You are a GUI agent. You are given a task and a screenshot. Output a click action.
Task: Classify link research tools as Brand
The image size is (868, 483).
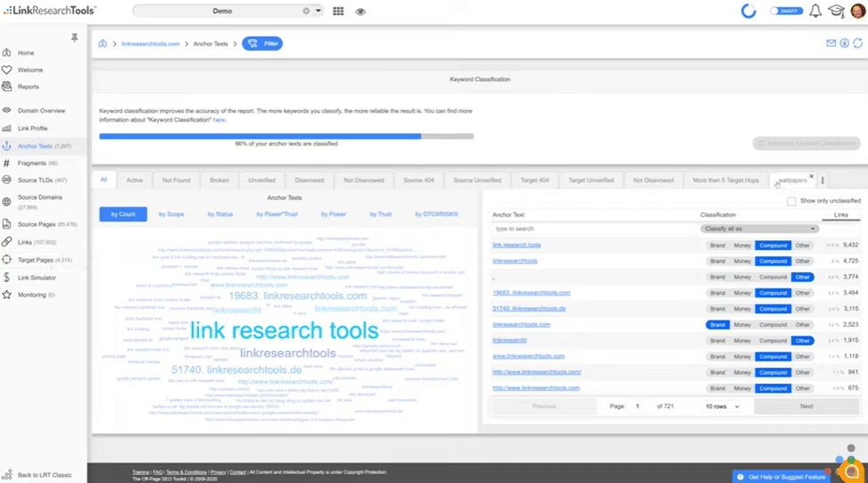tap(717, 246)
